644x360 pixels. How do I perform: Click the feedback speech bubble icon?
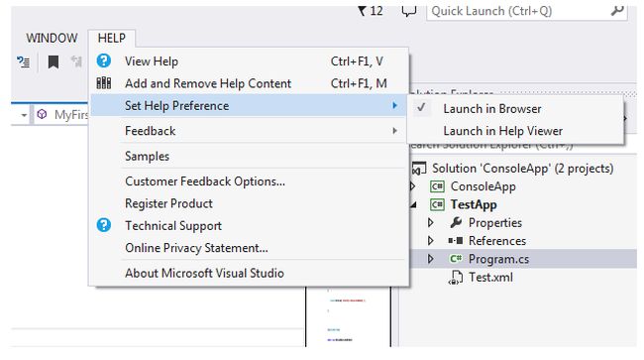coord(408,11)
